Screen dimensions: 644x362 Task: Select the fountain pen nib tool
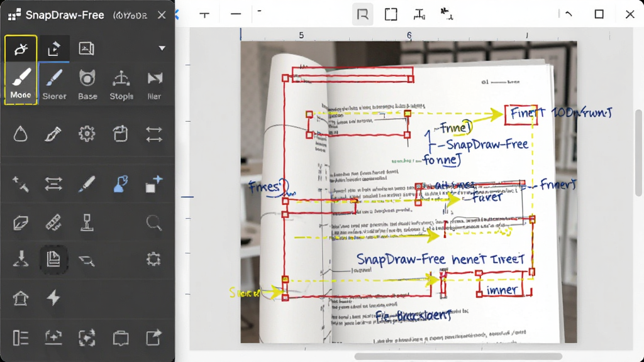[x=53, y=134]
